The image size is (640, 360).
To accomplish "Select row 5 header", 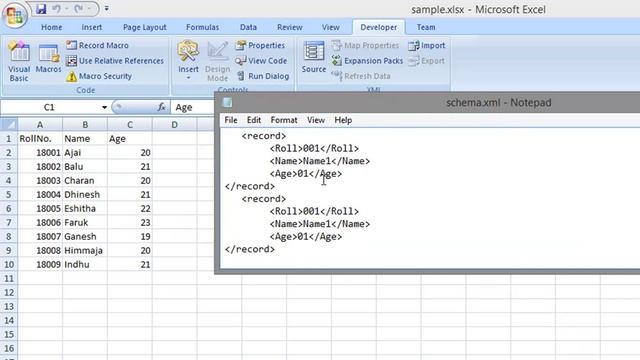I will click(9, 195).
